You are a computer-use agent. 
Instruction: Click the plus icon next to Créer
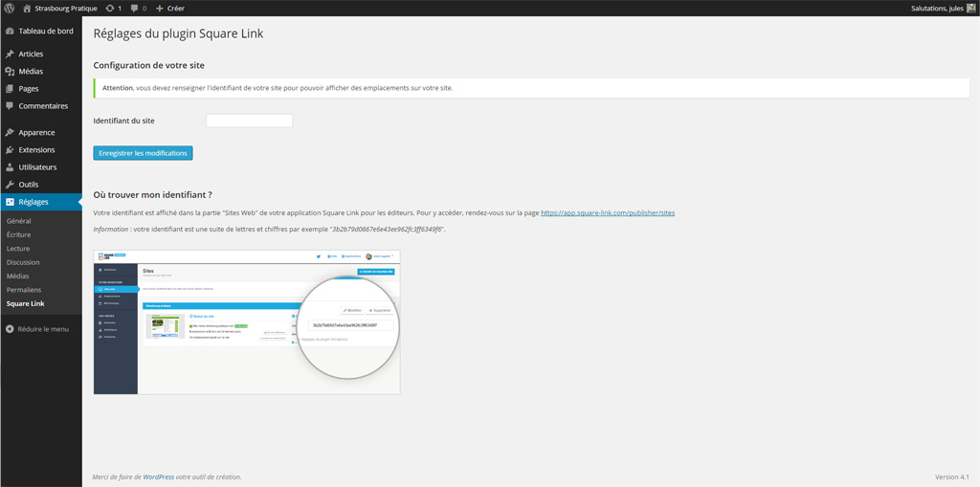(x=160, y=8)
